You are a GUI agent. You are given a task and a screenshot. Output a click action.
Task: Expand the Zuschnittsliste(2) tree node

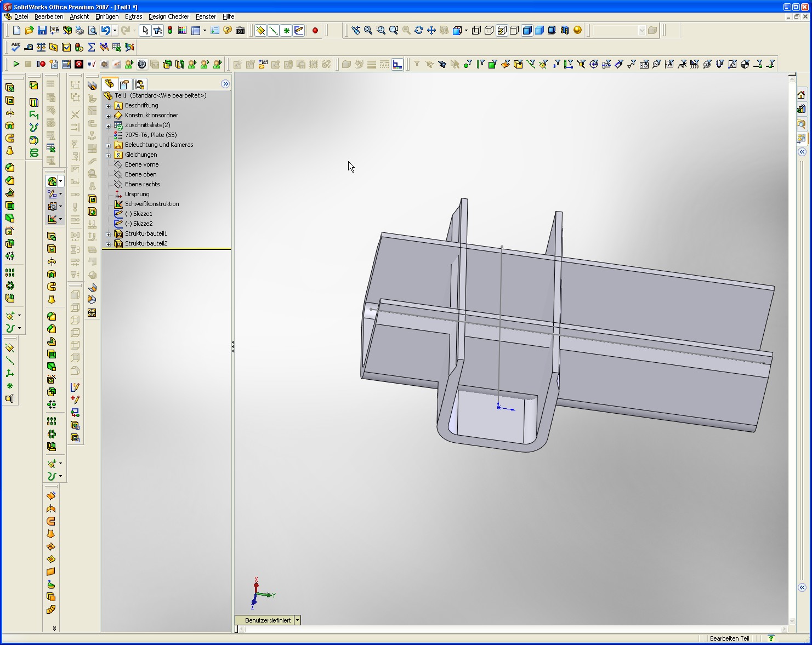109,125
